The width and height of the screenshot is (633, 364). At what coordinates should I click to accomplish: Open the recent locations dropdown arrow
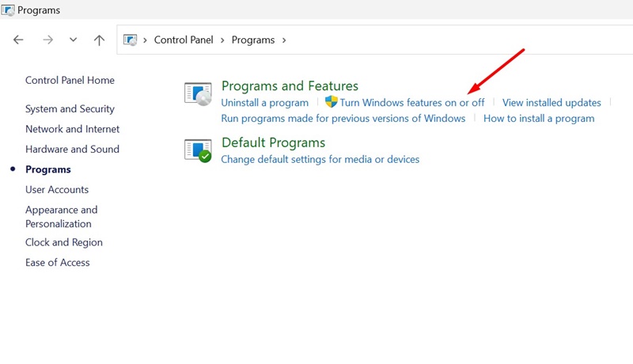tap(73, 40)
